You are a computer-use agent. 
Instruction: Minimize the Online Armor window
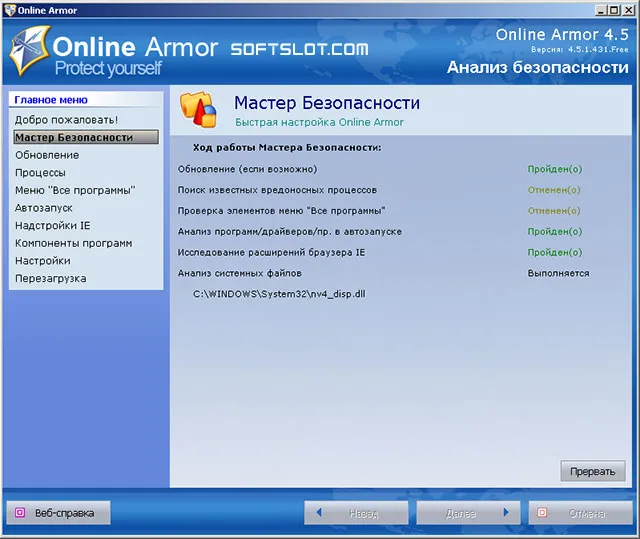(601, 10)
